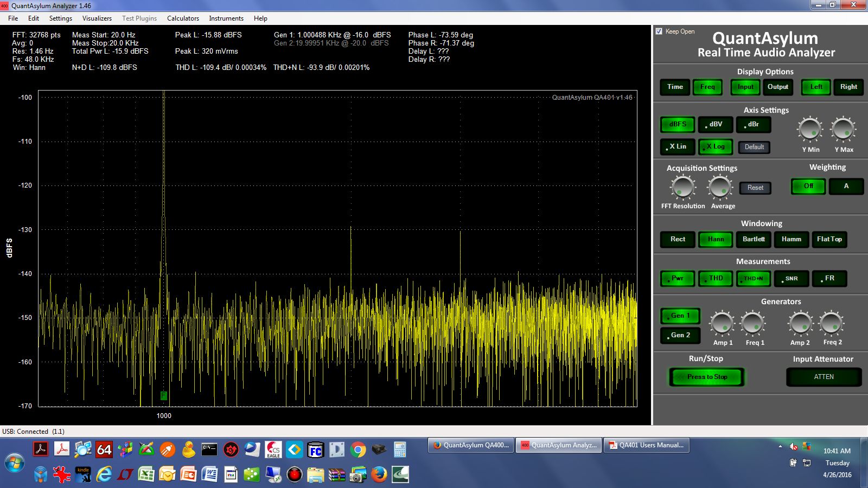This screenshot has width=868, height=488.
Task: Launch the EAGLE CAD taskbar icon
Action: [273, 450]
